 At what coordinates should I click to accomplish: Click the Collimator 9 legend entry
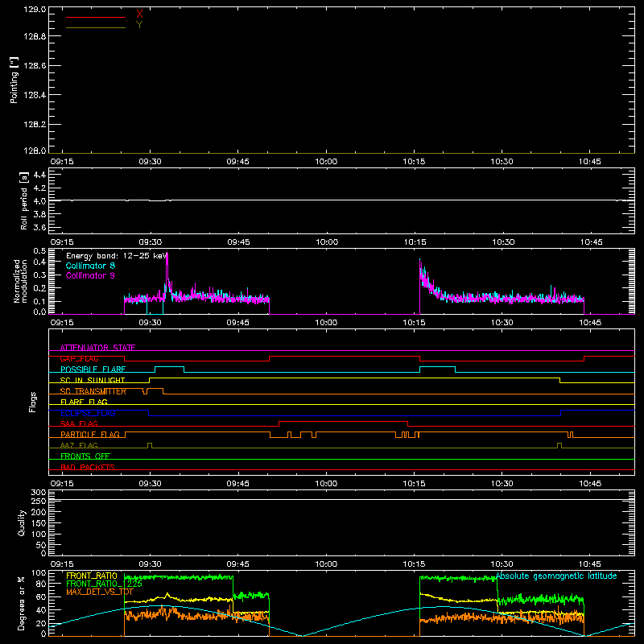(90, 275)
